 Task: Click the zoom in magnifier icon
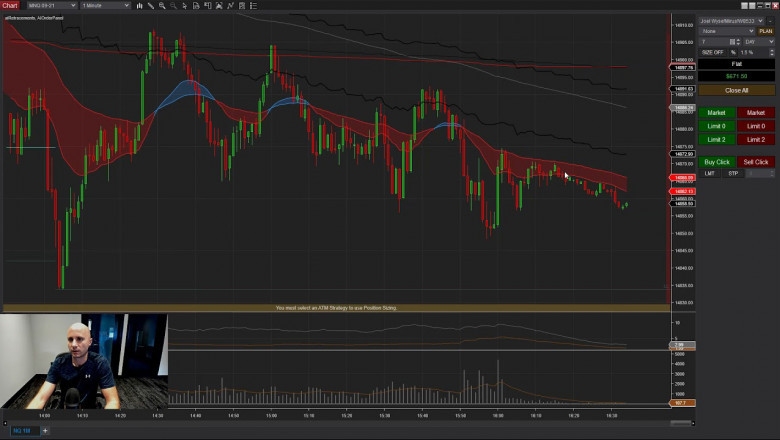(x=162, y=5)
